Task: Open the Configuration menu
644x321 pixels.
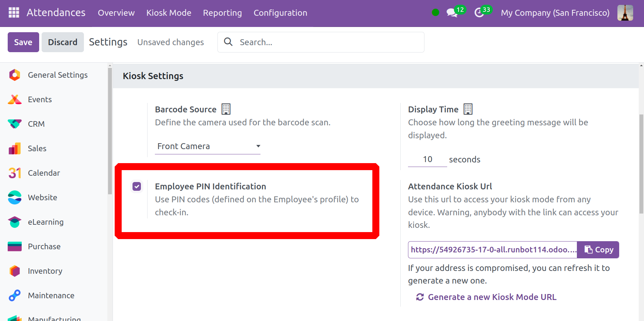Action: coord(280,13)
